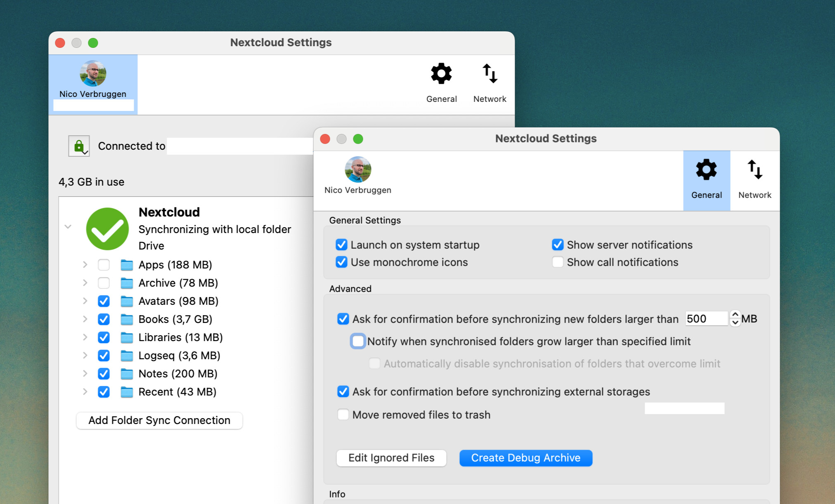This screenshot has width=835, height=504.
Task: Uncheck Recent folder sync
Action: point(104,392)
